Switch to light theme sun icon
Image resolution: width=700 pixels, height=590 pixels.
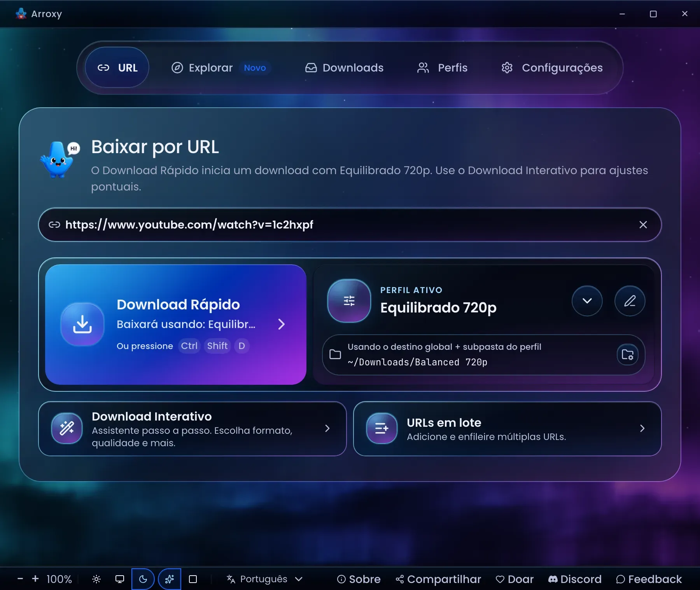[96, 579]
